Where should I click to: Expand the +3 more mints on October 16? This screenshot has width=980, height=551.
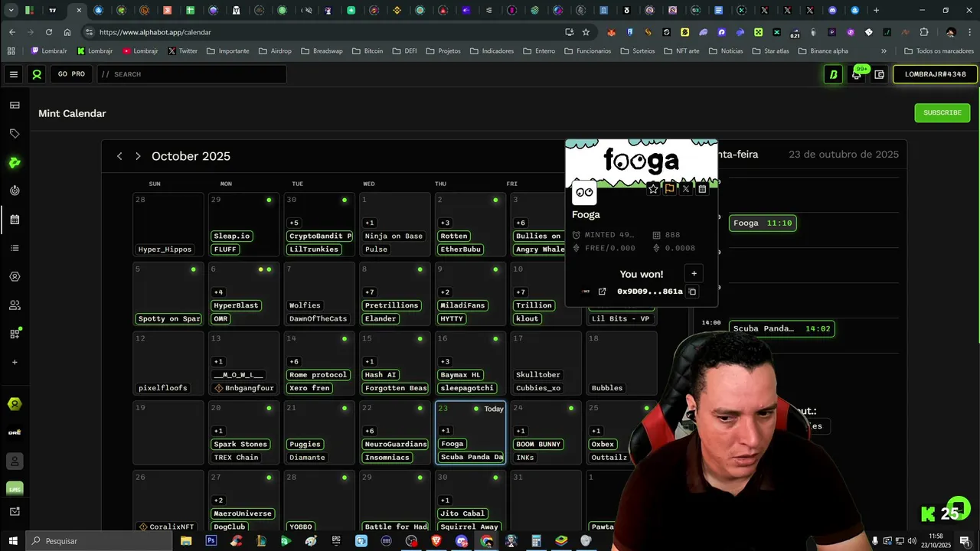445,362
